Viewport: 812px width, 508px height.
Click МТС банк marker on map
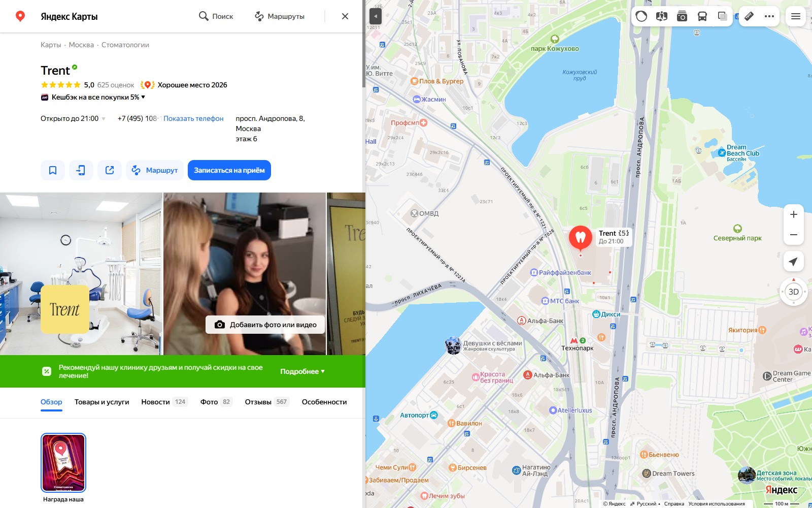(560, 301)
